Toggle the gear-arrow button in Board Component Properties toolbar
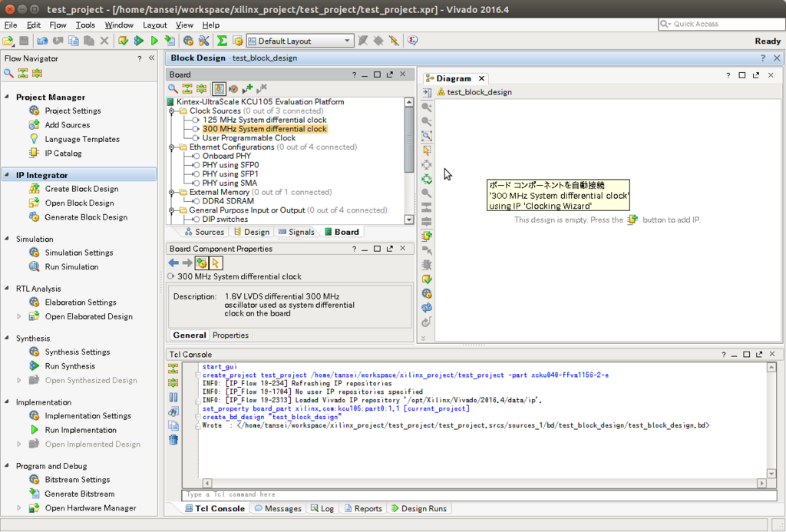 coord(202,263)
